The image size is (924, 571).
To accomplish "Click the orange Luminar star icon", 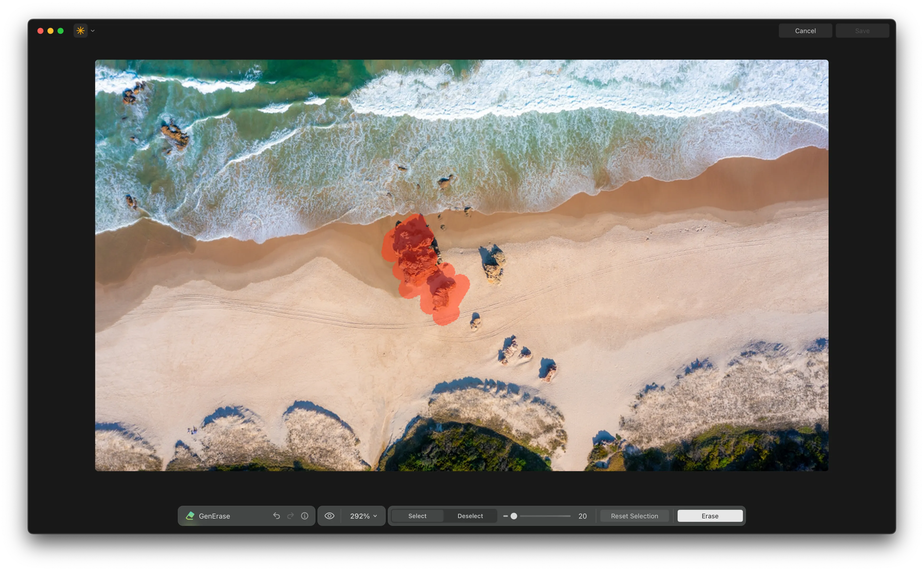I will 81,31.
